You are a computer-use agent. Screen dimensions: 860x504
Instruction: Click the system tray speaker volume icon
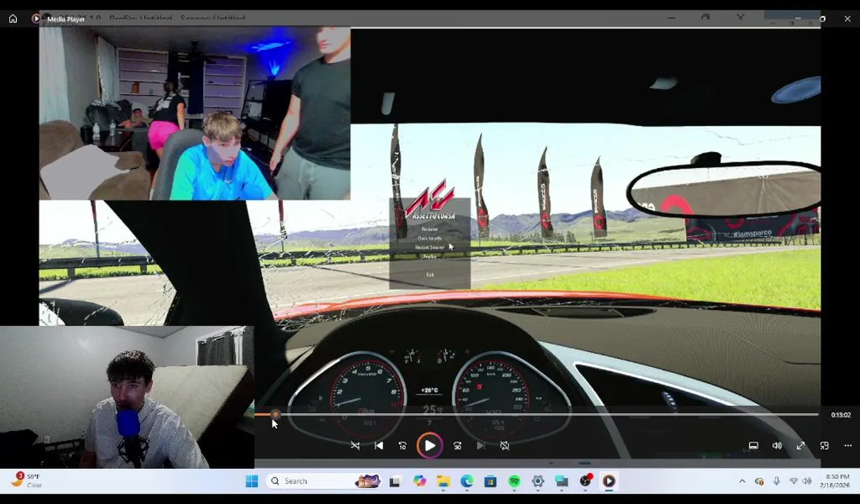tap(806, 481)
